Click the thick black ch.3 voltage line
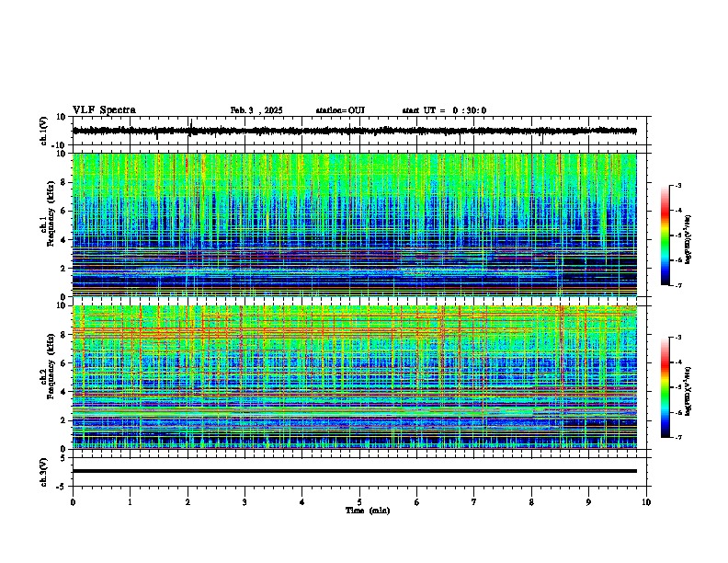This screenshot has width=728, height=563. tap(354, 471)
